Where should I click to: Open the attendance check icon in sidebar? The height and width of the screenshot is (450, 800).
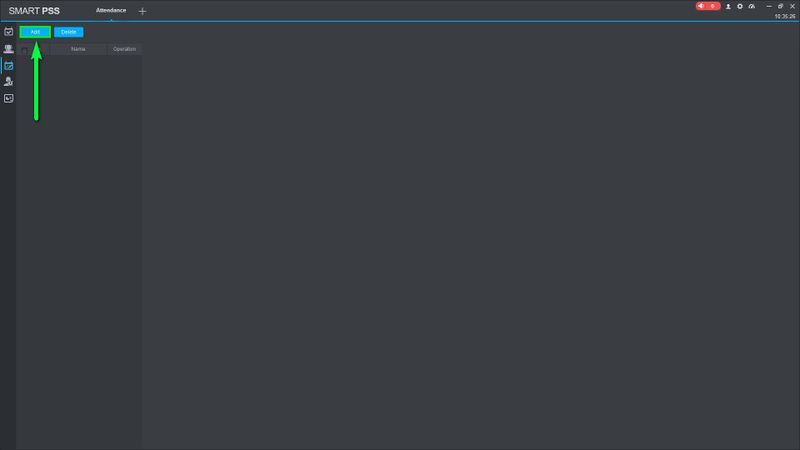(x=9, y=32)
